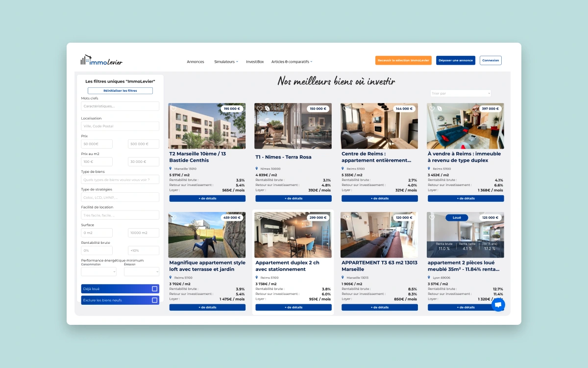Image resolution: width=588 pixels, height=368 pixels.
Task: Favorite the T2 Marseille 10ème listing heart icon
Action: click(x=173, y=108)
